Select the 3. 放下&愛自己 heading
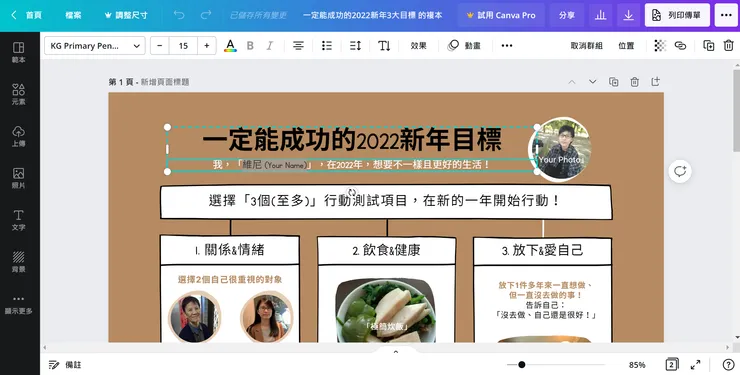 (x=543, y=250)
